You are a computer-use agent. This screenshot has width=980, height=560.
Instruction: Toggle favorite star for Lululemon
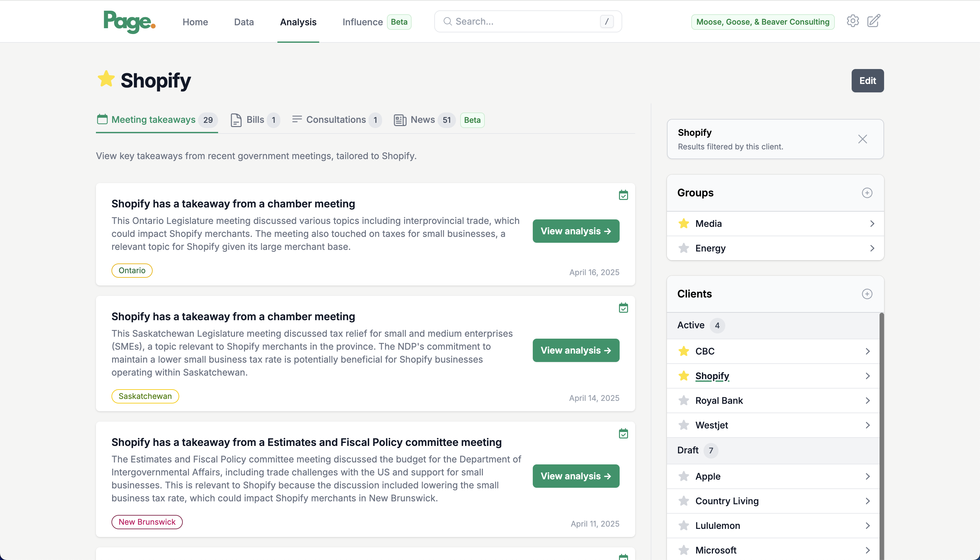684,525
